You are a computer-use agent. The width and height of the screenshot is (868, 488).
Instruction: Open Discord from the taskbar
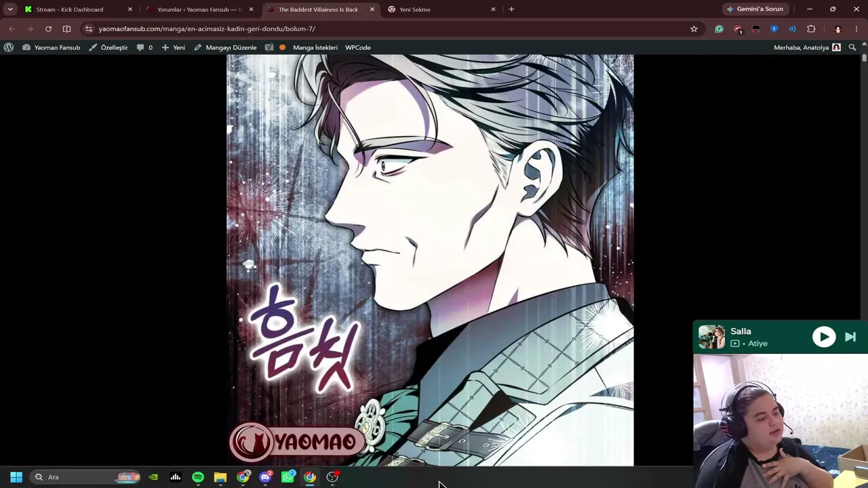coord(265,477)
